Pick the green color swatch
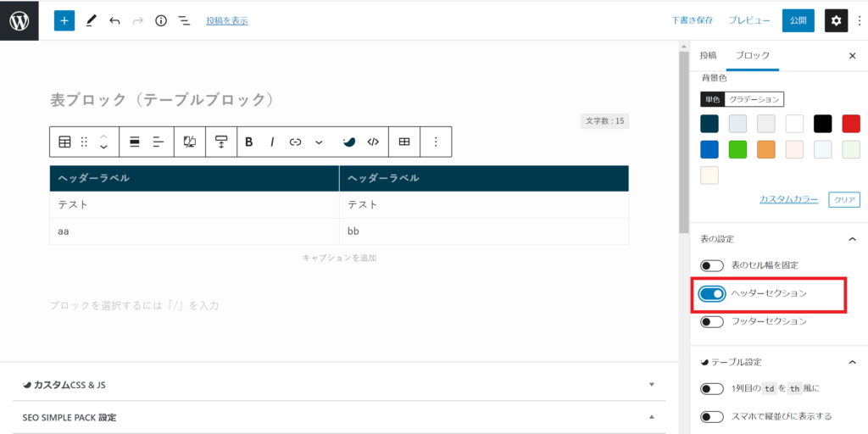This screenshot has height=434, width=868. click(x=737, y=149)
